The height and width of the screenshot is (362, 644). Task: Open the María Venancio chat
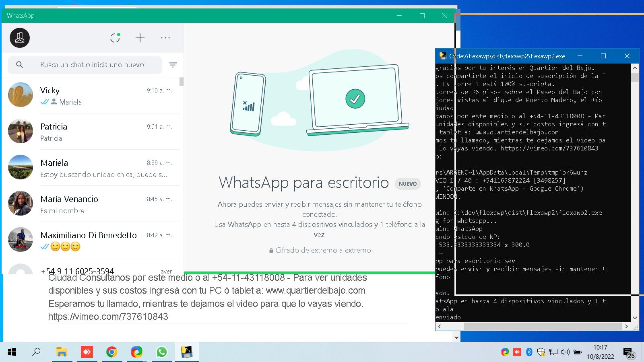pyautogui.click(x=91, y=204)
